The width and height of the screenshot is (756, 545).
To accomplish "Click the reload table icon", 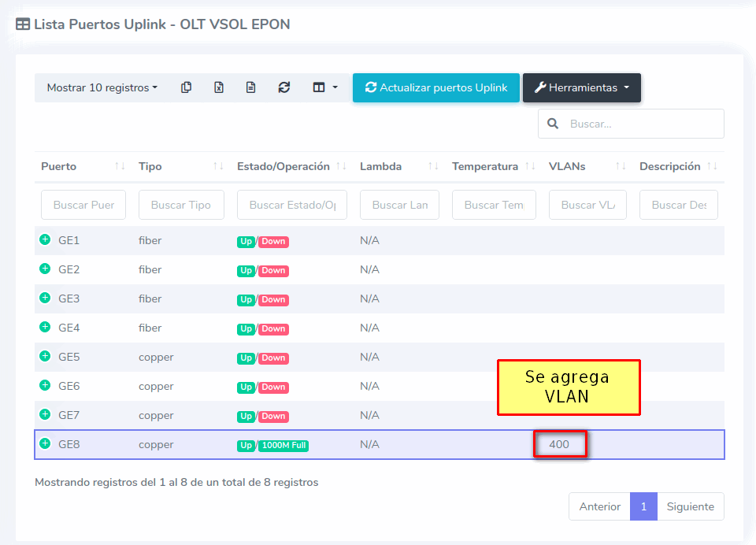I will [x=284, y=87].
